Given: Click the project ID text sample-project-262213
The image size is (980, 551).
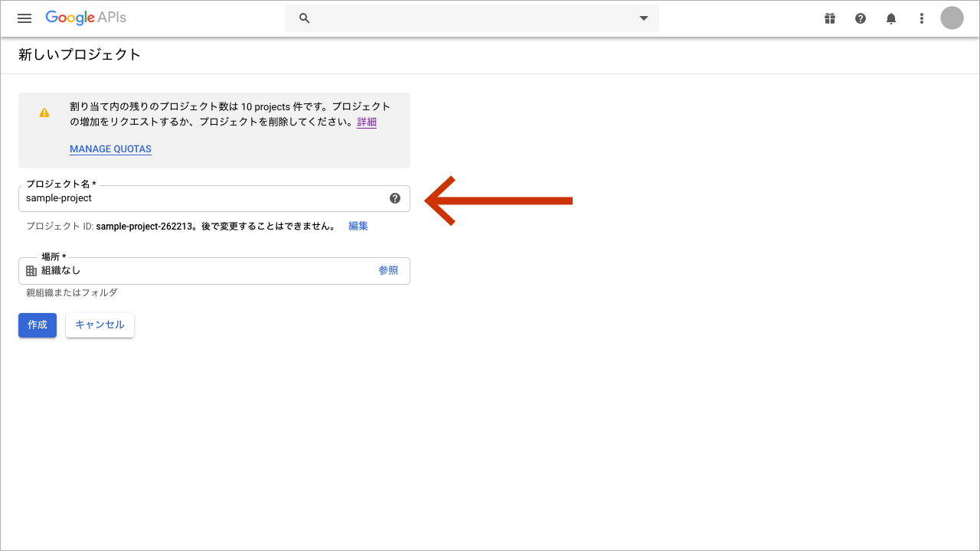Looking at the screenshot, I should [143, 226].
